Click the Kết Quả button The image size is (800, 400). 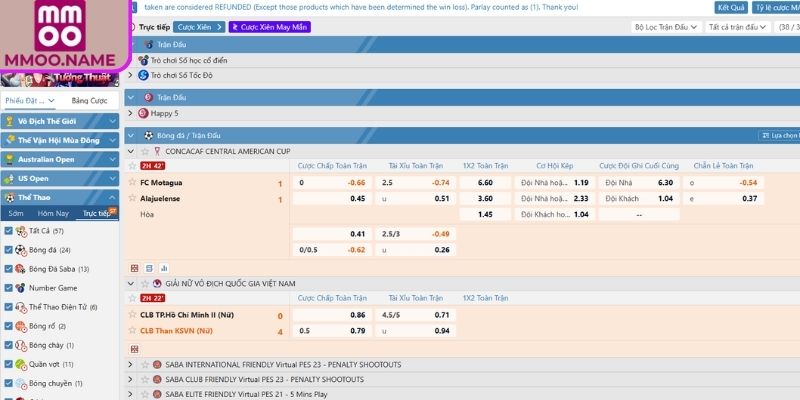point(730,7)
